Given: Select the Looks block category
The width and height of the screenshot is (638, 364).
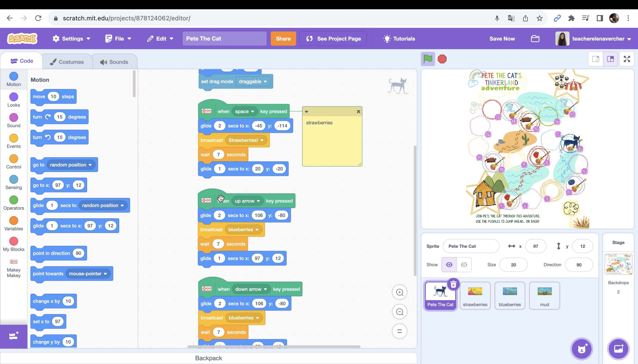Looking at the screenshot, I should point(14,100).
